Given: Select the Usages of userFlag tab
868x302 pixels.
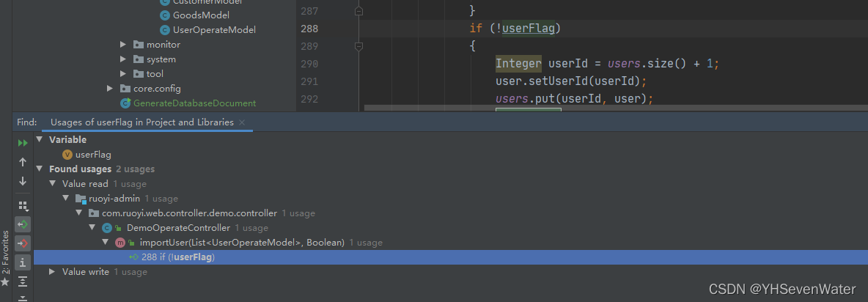Looking at the screenshot, I should point(142,122).
